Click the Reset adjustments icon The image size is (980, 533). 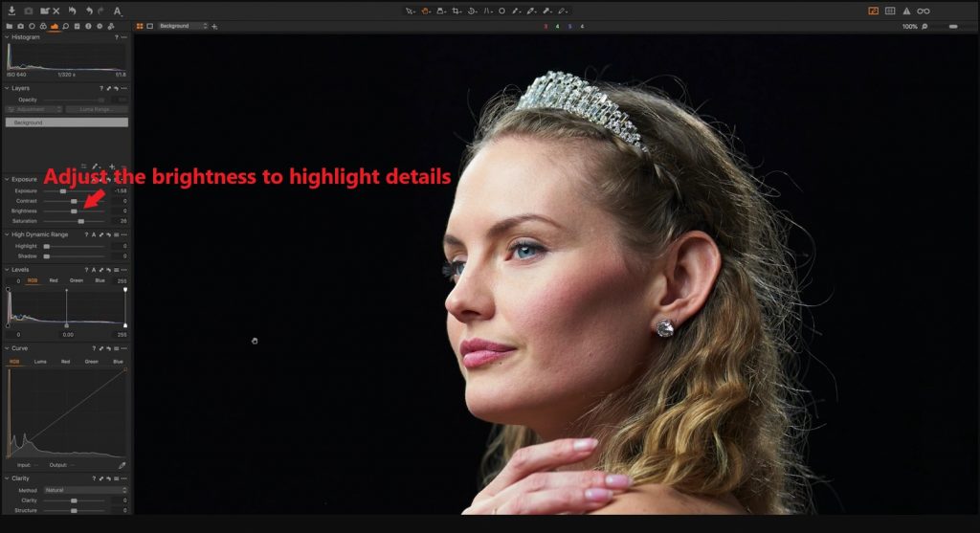coord(72,11)
